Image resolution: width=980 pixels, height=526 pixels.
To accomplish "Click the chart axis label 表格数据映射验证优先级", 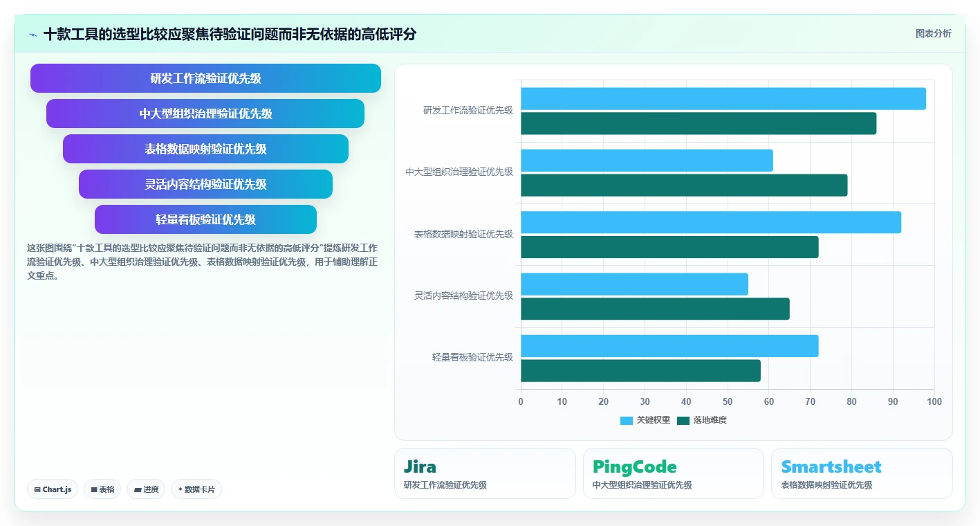I will pyautogui.click(x=463, y=234).
